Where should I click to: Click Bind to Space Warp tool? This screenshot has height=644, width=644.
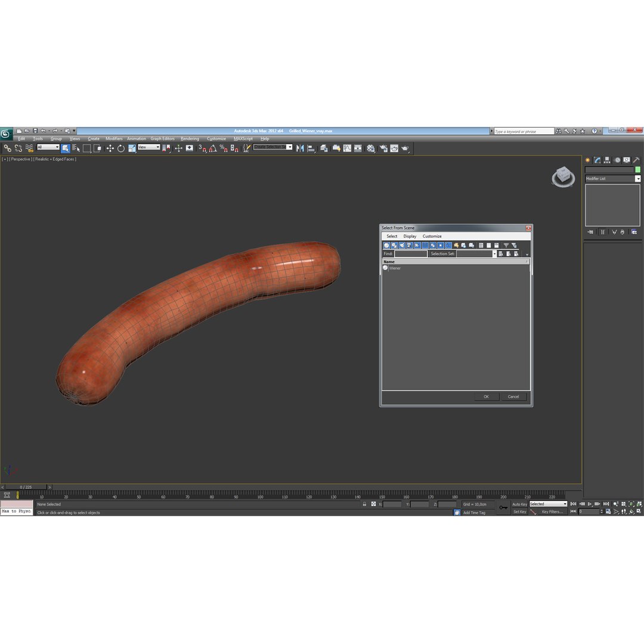coord(29,148)
